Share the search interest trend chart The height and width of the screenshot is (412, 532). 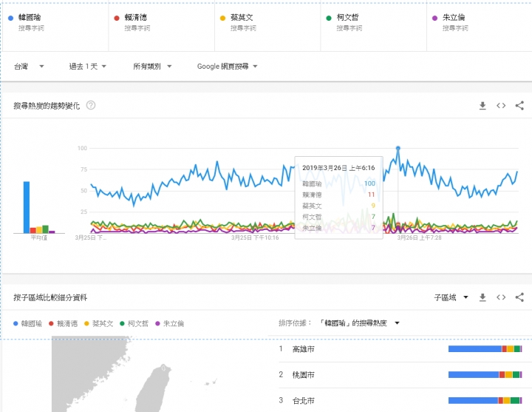click(x=519, y=106)
